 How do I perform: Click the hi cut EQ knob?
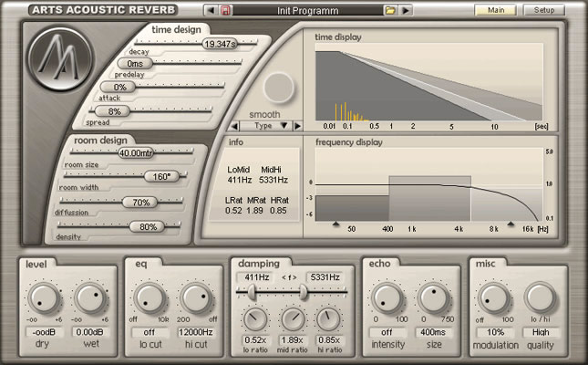pos(195,297)
